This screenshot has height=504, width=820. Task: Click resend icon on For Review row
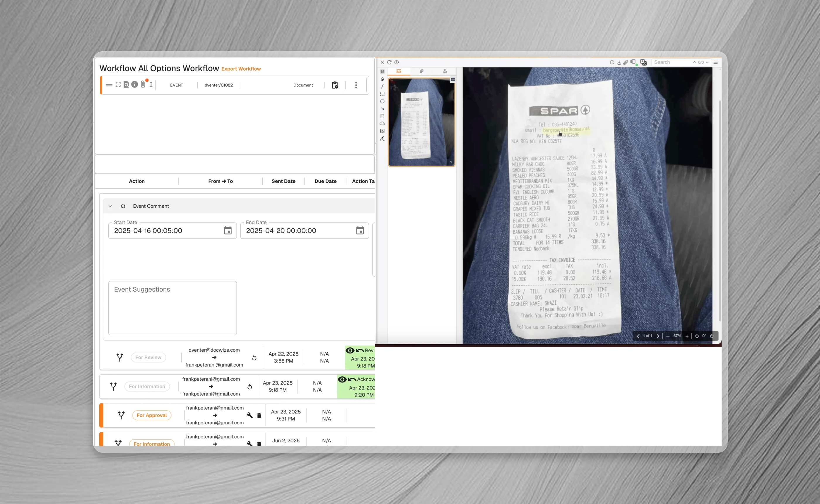tap(254, 358)
